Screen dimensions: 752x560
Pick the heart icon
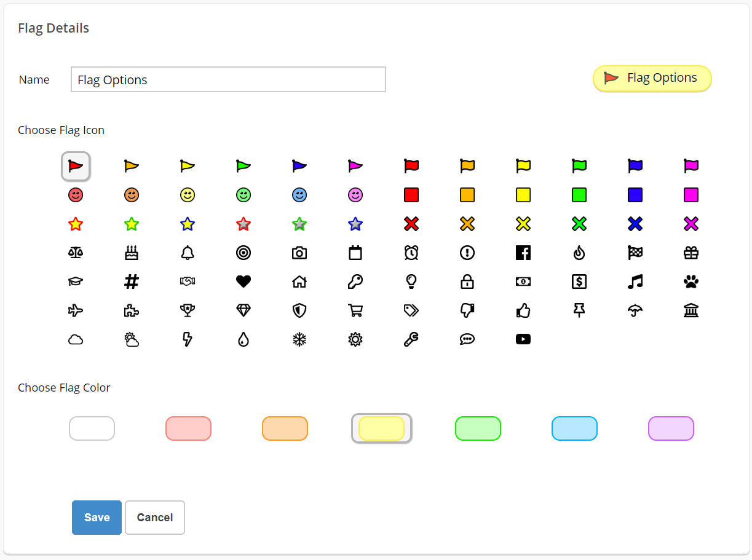243,282
